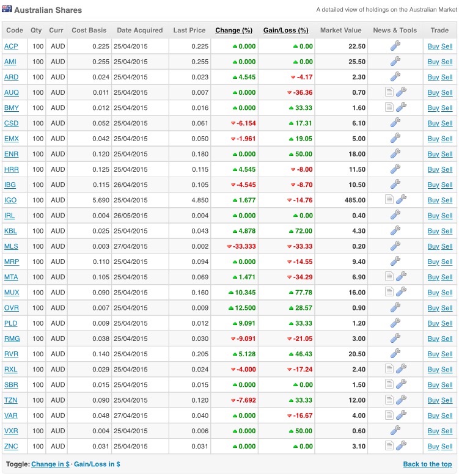Open the news document icon for MUX

(x=389, y=291)
